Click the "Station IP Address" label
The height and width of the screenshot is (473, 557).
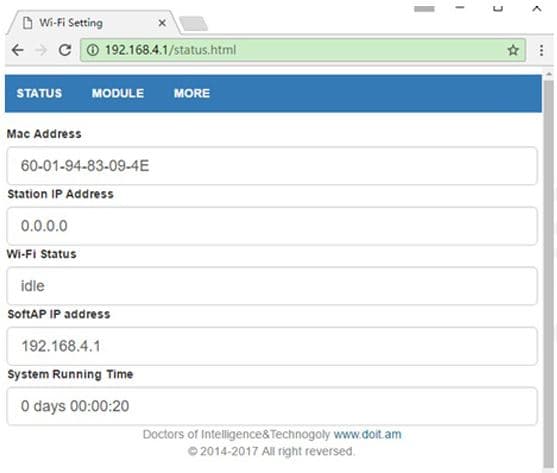click(x=60, y=194)
